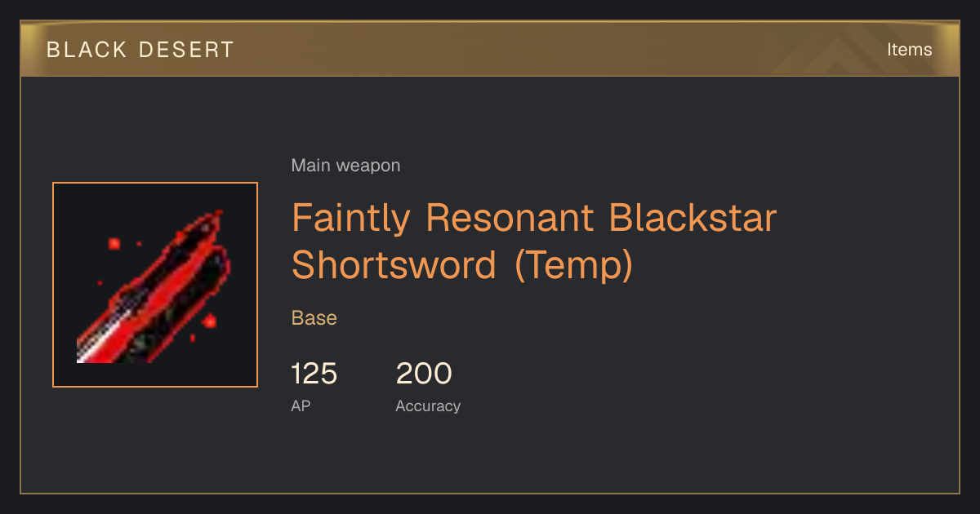Click the word Faintly in the item name
980x514 pixels.
[x=350, y=218]
